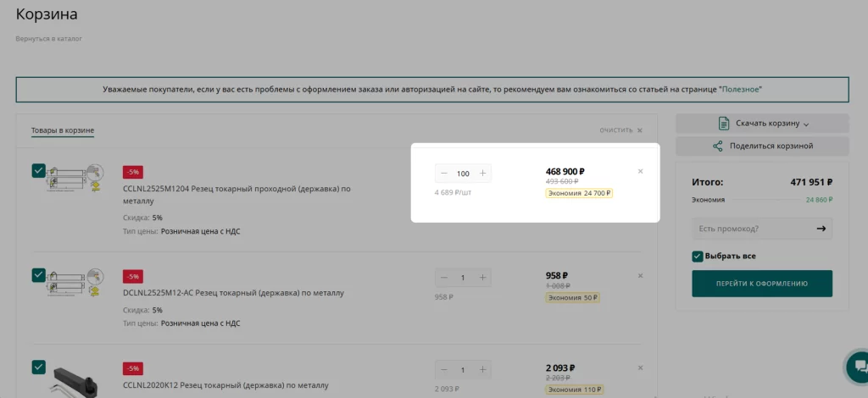Viewport: 868px width, 398px height.
Task: Click the total '471 951 ₽' amount
Action: (811, 182)
